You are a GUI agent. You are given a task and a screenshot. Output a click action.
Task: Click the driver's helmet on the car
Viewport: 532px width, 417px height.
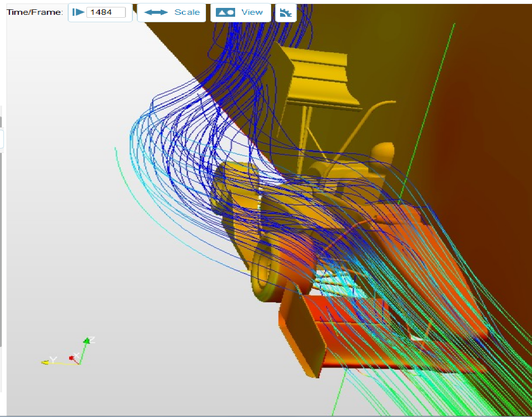[x=383, y=151]
